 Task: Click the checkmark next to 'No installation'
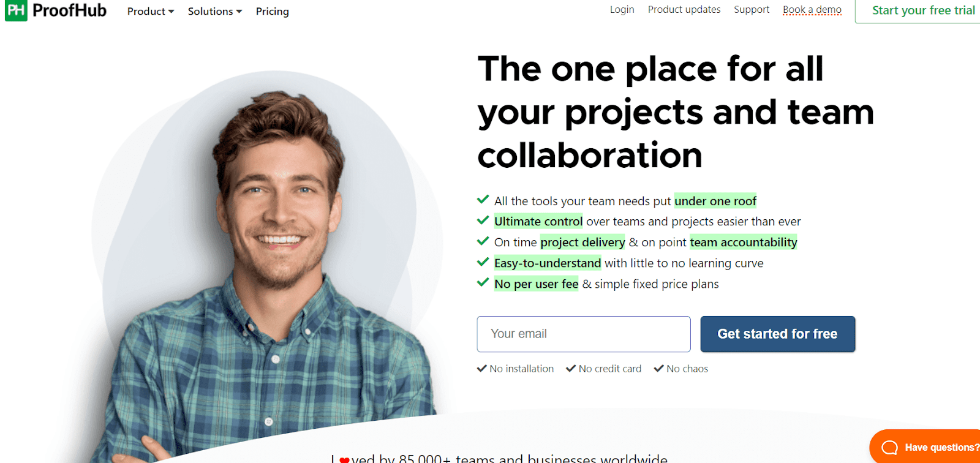point(482,368)
